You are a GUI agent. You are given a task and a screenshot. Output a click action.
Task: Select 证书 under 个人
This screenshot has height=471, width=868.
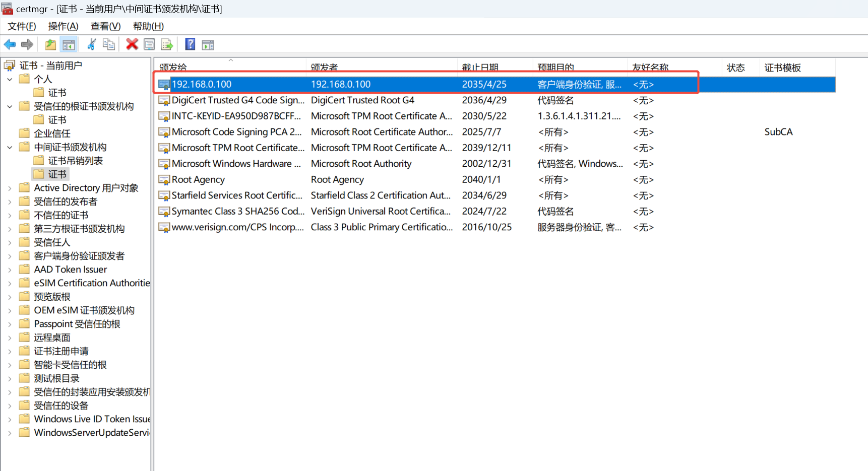tap(57, 93)
